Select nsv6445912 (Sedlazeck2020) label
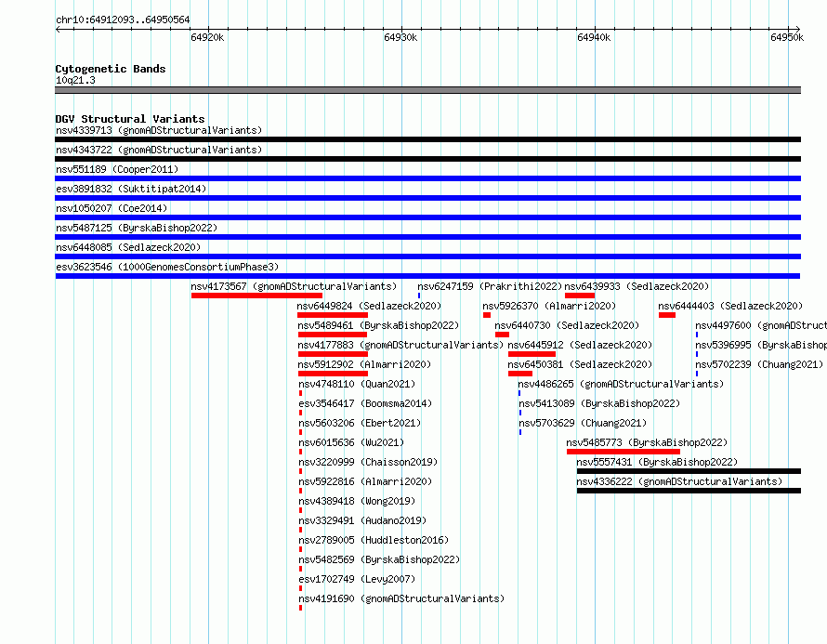 point(580,345)
